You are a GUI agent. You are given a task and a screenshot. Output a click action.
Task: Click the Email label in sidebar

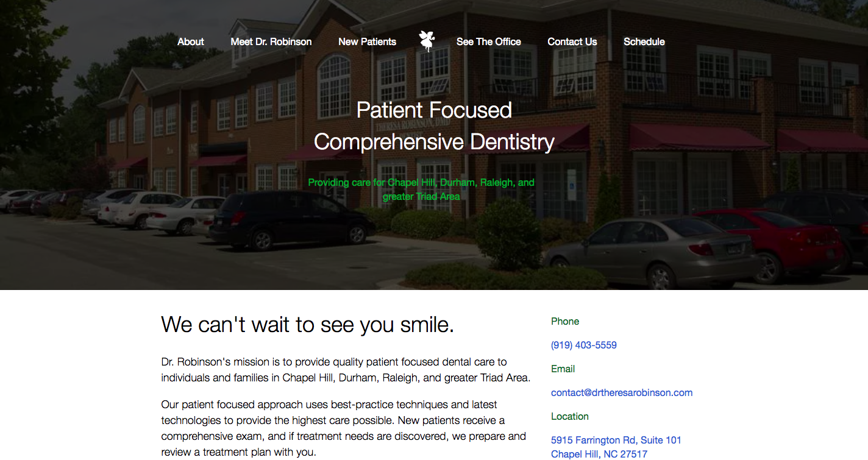[x=563, y=369]
